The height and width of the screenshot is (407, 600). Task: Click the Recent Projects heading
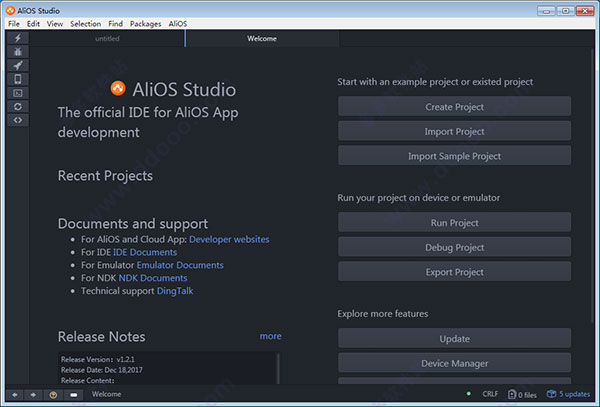(105, 176)
